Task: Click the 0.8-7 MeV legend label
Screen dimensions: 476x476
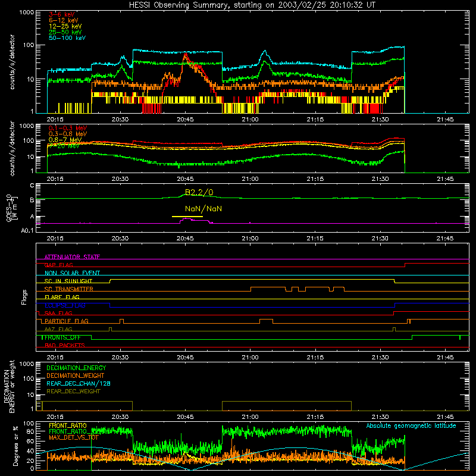Action: click(x=65, y=140)
